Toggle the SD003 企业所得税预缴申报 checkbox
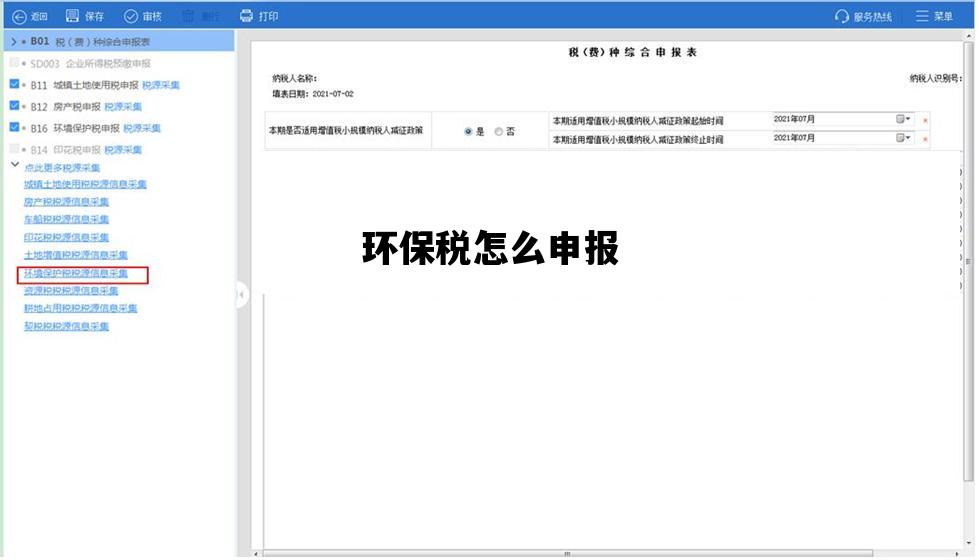The height and width of the screenshot is (560, 979). [14, 62]
